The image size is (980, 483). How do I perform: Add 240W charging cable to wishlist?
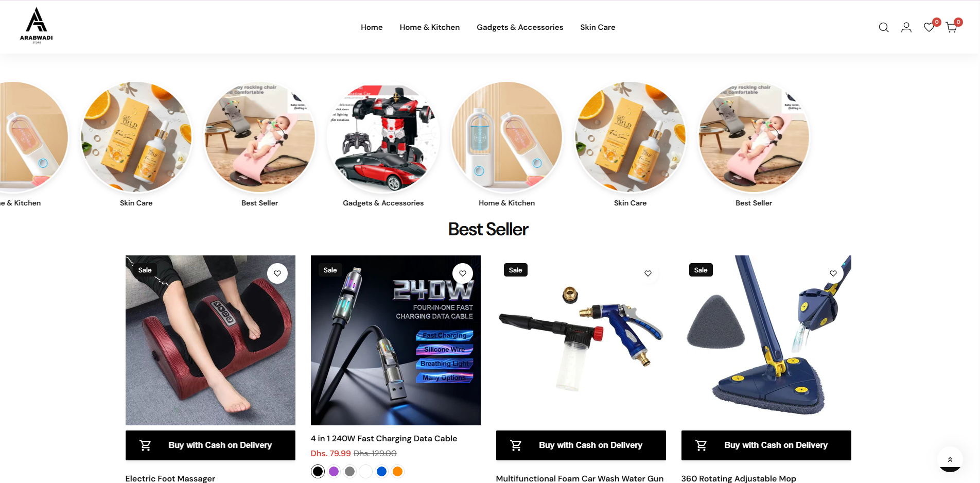[x=463, y=273]
